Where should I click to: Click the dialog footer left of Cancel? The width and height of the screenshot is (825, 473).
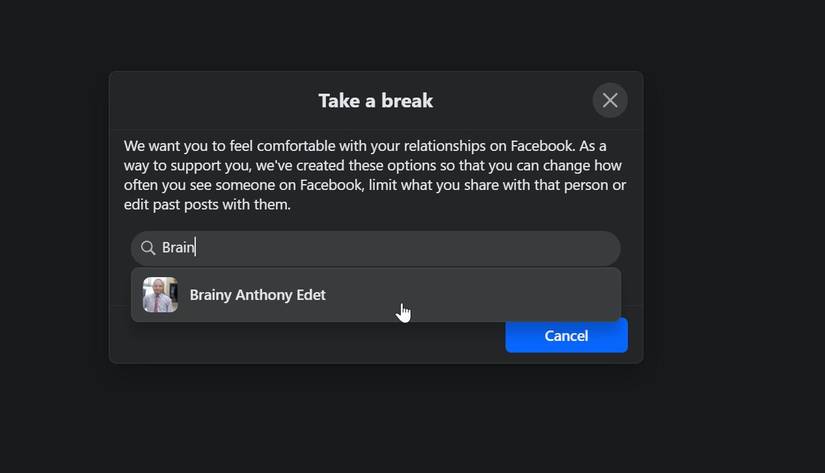tap(300, 340)
